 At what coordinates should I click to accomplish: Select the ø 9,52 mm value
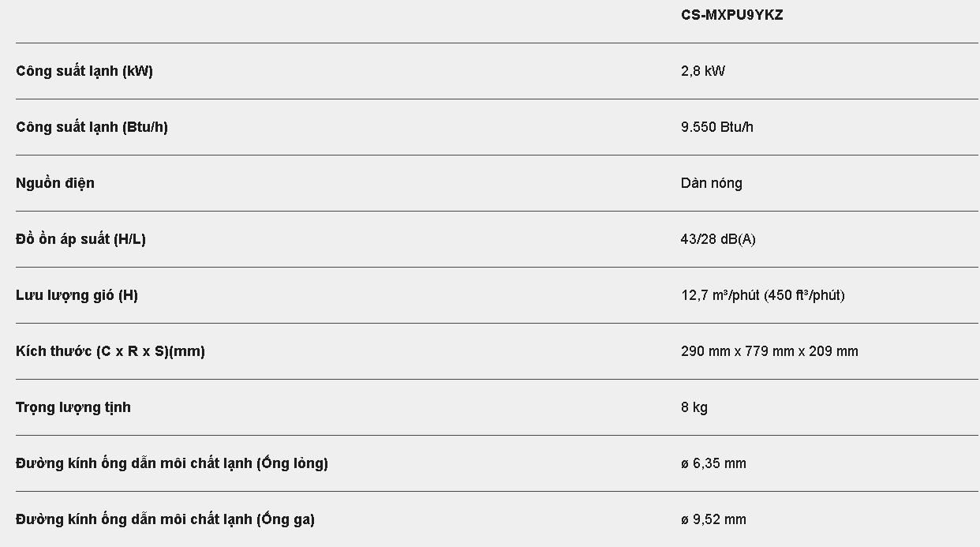pos(713,519)
